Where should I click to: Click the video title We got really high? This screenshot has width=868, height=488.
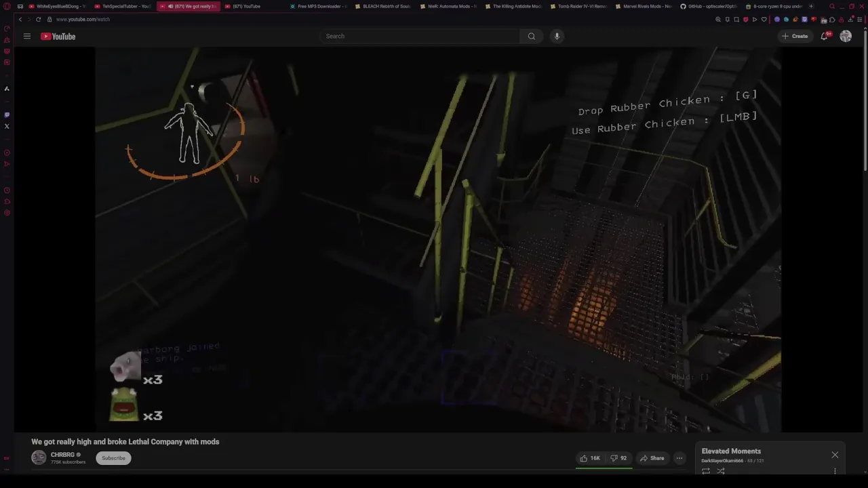click(125, 442)
